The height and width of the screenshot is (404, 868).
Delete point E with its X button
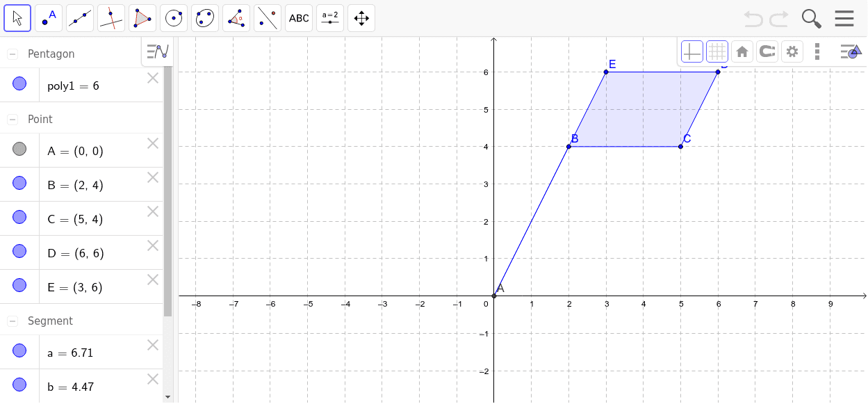pos(152,279)
